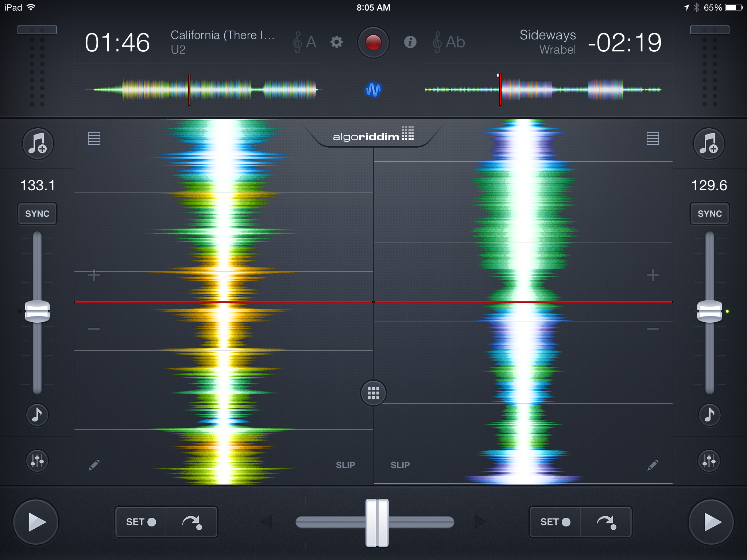The image size is (747, 560).
Task: Set cue point on left deck
Action: click(x=141, y=522)
